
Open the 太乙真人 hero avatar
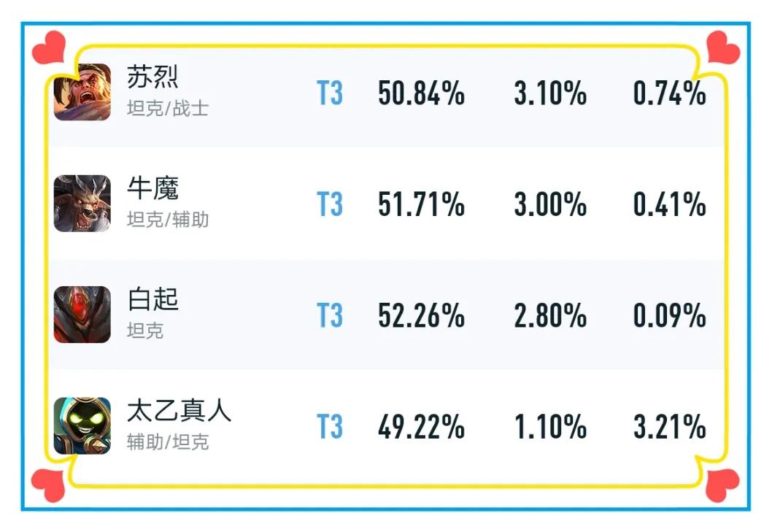82,425
